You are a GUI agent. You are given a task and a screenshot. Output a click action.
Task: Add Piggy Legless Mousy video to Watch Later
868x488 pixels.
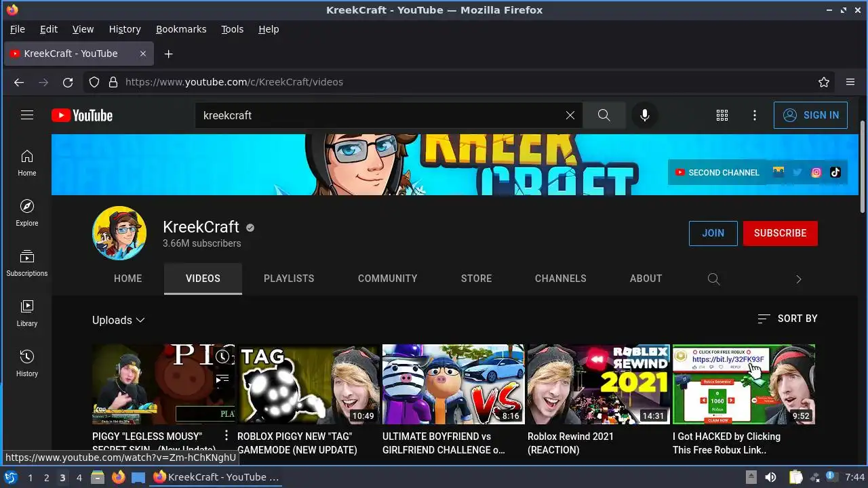tap(222, 357)
